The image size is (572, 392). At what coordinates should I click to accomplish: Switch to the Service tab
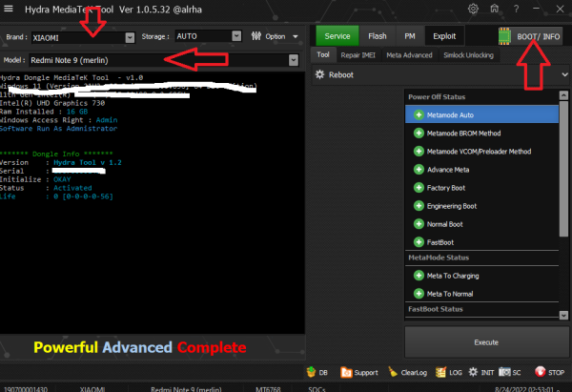337,36
